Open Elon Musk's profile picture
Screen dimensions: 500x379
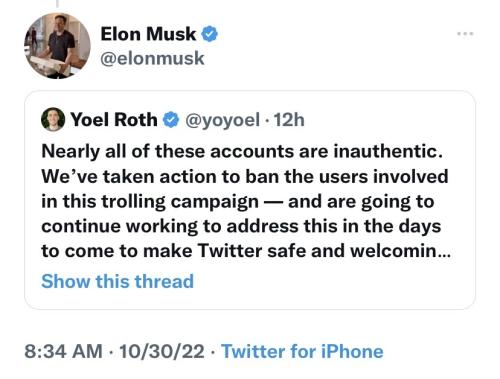(57, 46)
